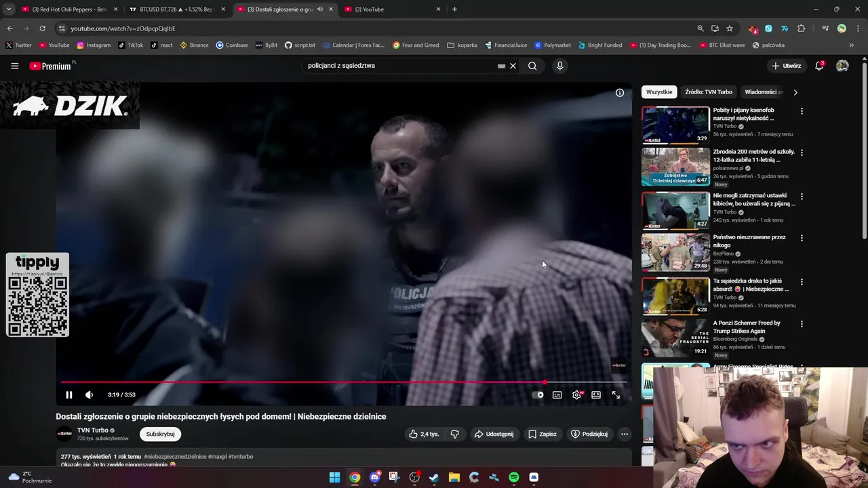868x488 pixels.
Task: Open options for 'Zbrodnia 200 metrów od szkoły' video
Action: click(802, 153)
